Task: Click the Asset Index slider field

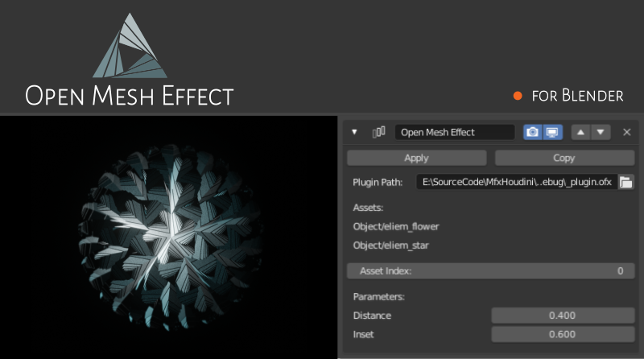Action: pos(491,271)
